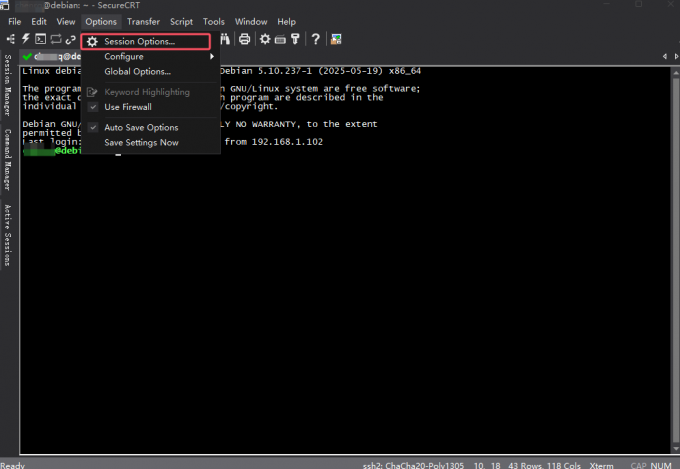Open the Active Sessions side panel tab
The image size is (680, 469).
(x=7, y=235)
